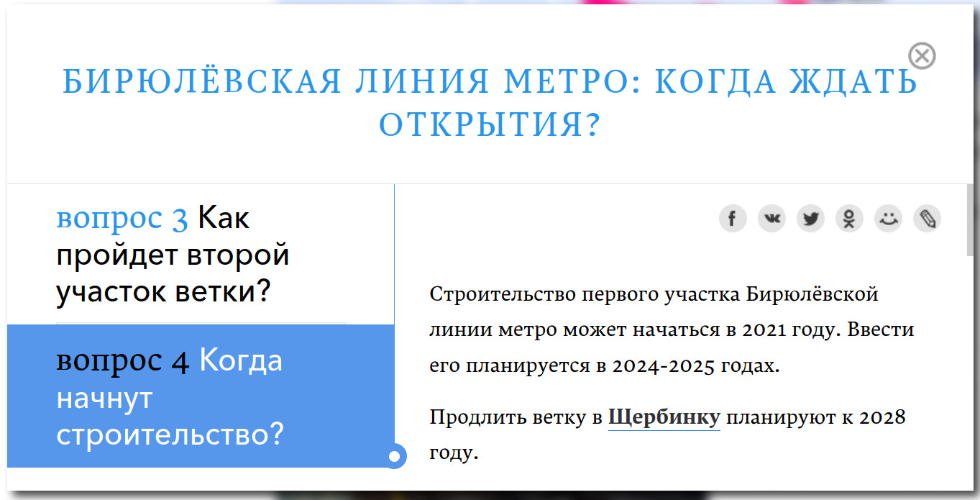Viewport: 980px width, 500px height.
Task: Click the word "ОТКРЫТИЯ?" in the title
Action: tap(489, 125)
